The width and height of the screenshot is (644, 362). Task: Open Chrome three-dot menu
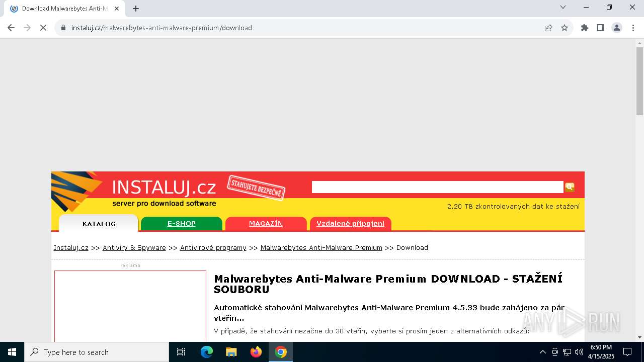pyautogui.click(x=632, y=28)
